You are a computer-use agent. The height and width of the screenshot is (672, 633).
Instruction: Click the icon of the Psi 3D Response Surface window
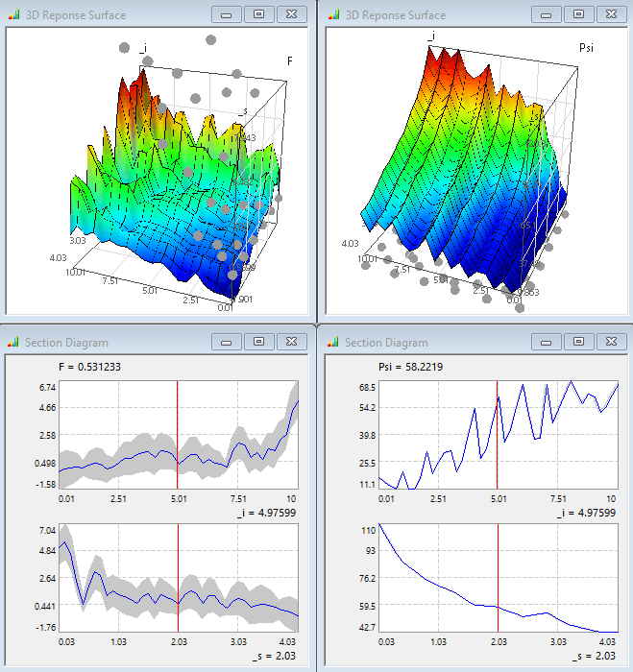point(333,14)
